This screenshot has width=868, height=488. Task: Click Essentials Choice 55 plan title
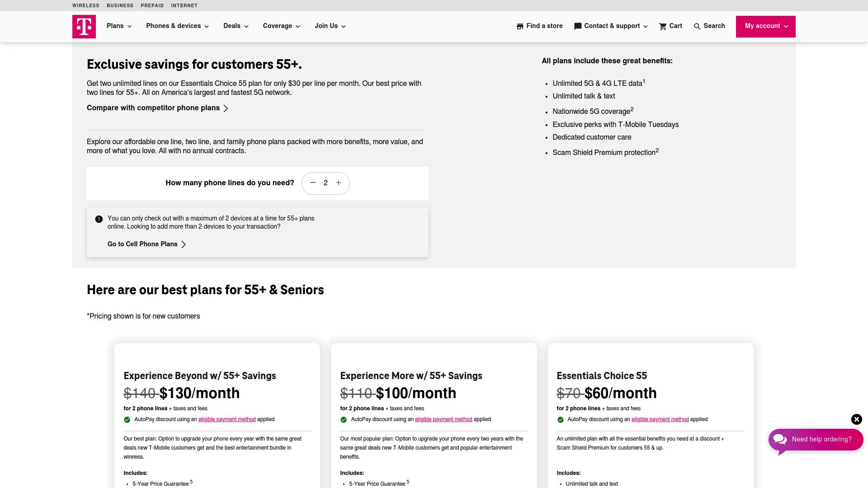tap(602, 376)
